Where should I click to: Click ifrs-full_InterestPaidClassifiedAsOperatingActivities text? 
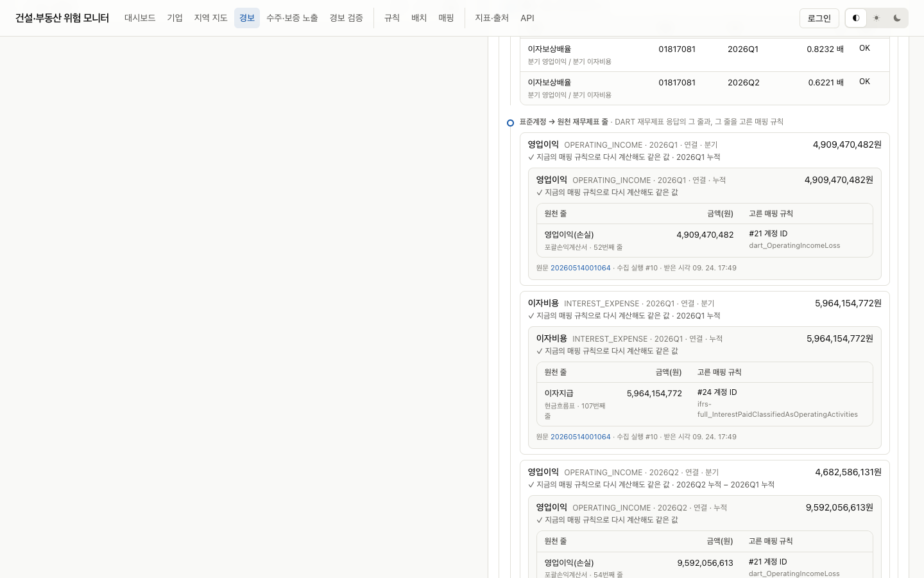tap(778, 409)
